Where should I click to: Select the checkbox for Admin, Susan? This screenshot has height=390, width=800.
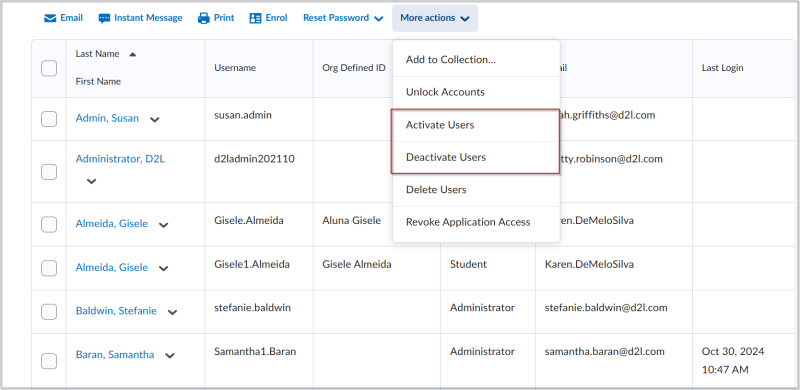click(49, 119)
